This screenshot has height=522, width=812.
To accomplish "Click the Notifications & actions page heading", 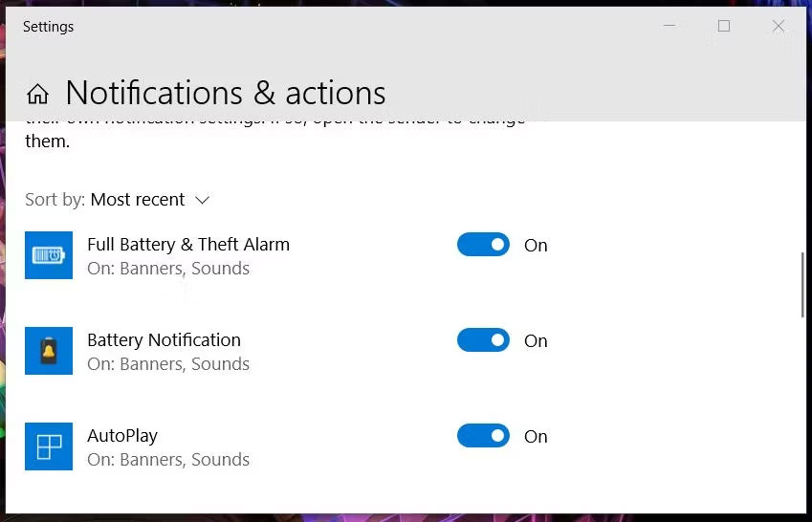I will 226,94.
